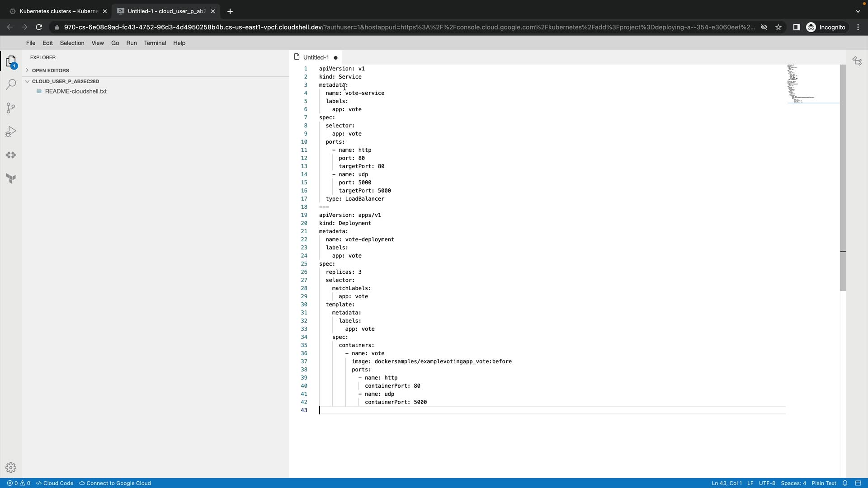Open the Manage settings gear

pyautogui.click(x=11, y=468)
